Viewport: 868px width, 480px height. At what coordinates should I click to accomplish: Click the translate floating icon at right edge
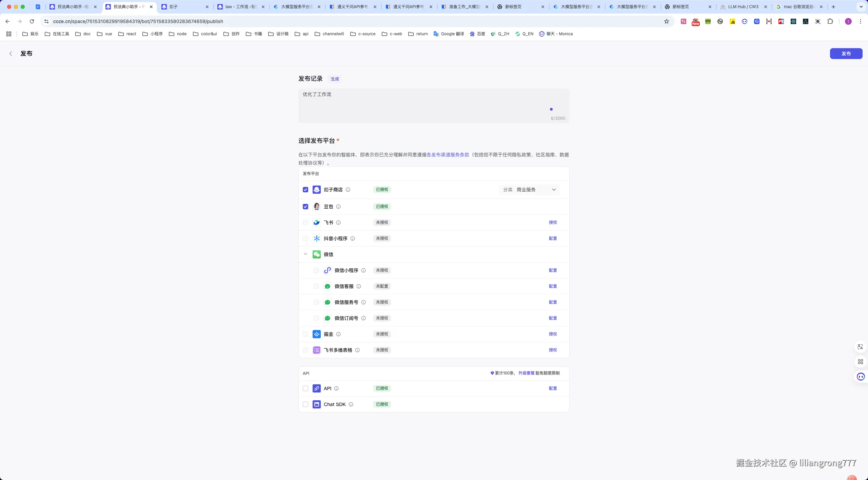(x=860, y=347)
